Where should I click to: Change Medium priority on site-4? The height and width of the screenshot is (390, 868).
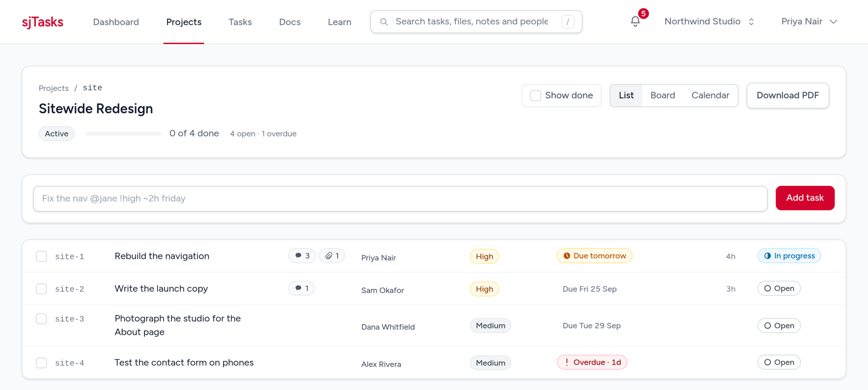pos(490,363)
